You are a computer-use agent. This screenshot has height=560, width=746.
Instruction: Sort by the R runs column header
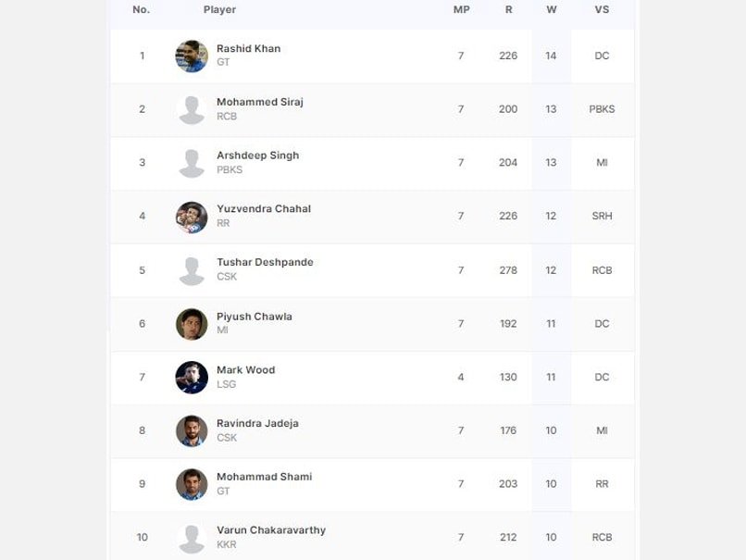tap(508, 9)
